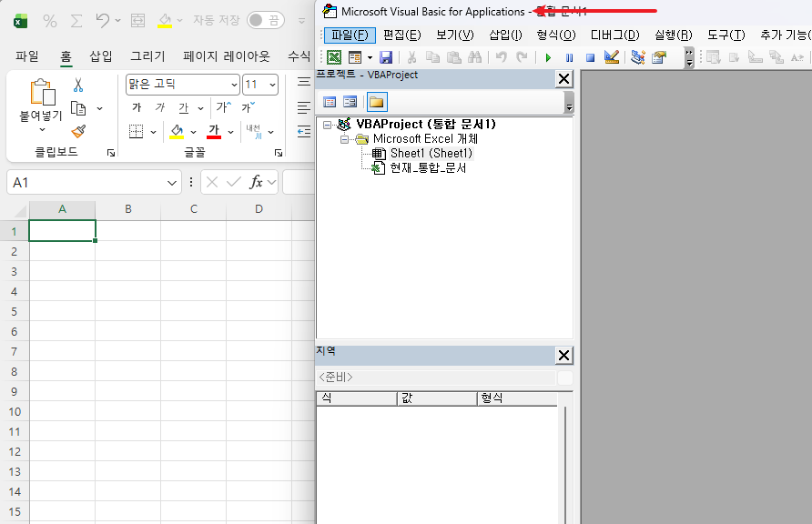
Task: Open the 페이지 레이아웃 tab in Excel
Action: (x=227, y=55)
